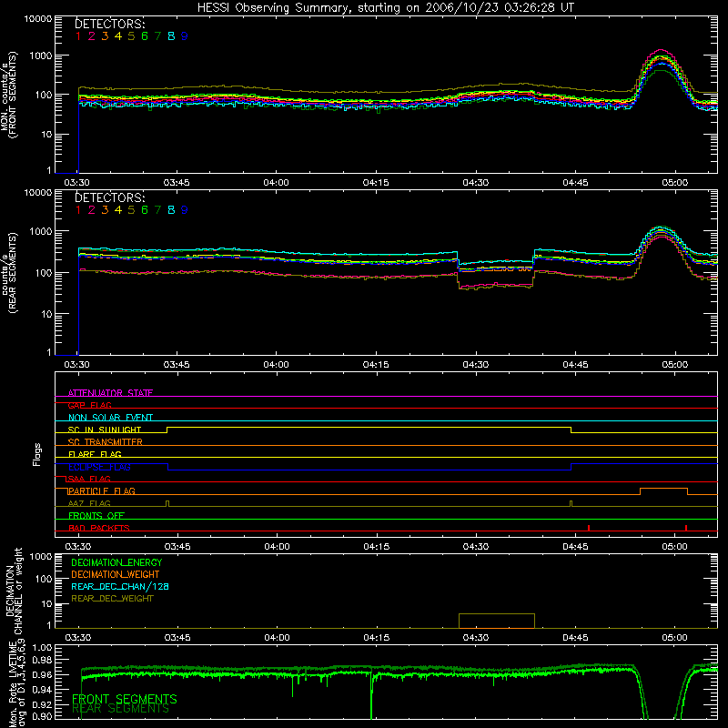Click 04:00 tick label under front segments plot
728x728 pixels.
pyautogui.click(x=277, y=183)
